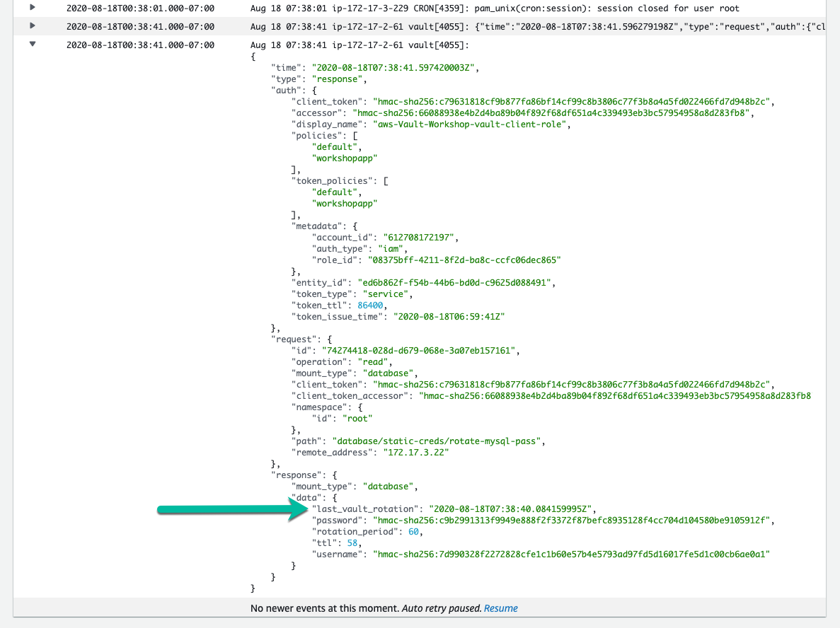The image size is (840, 628).
Task: Select timestamp 2020-08-18T00:38:01.000-07:00
Action: click(140, 8)
